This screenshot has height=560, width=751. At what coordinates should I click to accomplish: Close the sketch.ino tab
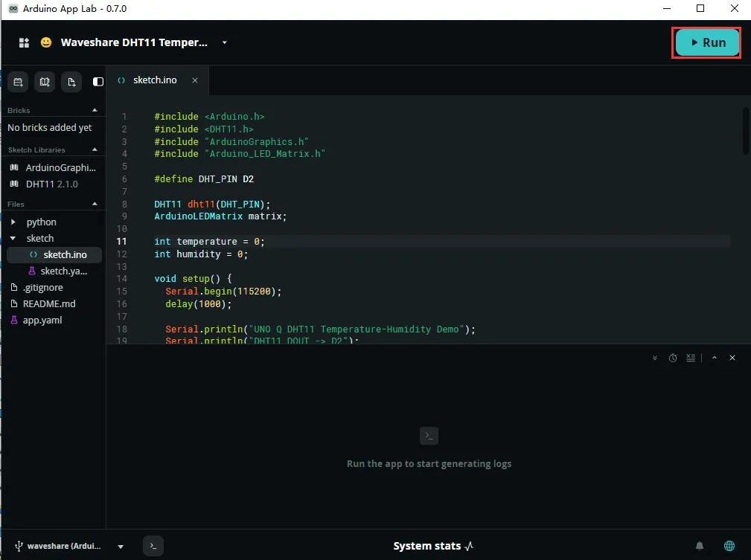[x=195, y=80]
